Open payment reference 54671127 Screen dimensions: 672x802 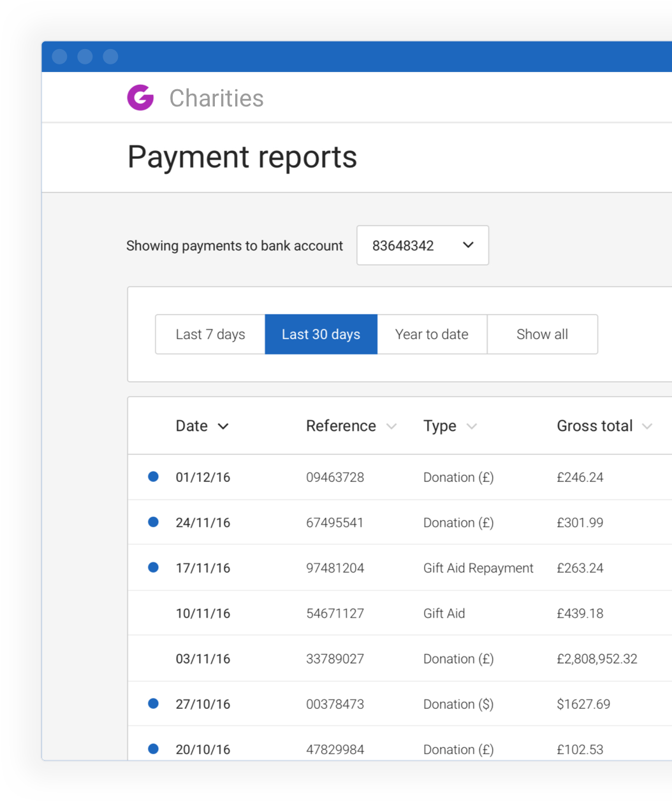pyautogui.click(x=335, y=613)
